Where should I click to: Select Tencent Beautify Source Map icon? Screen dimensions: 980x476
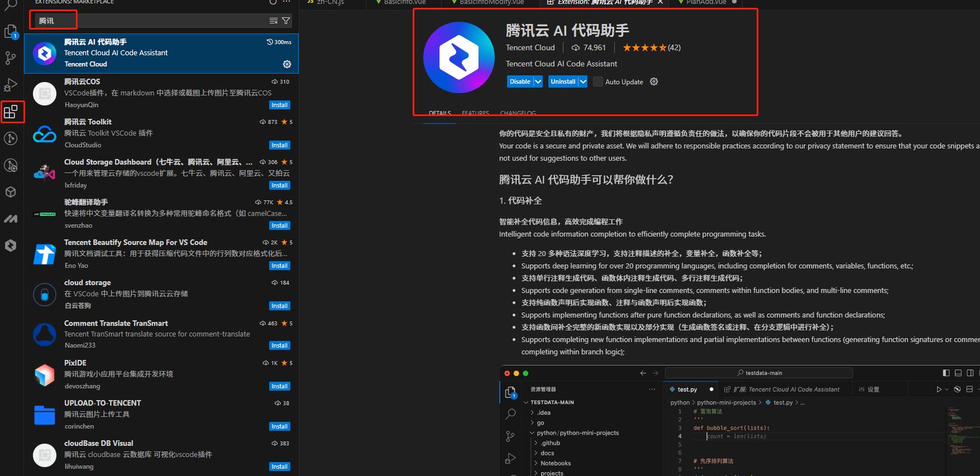click(45, 254)
